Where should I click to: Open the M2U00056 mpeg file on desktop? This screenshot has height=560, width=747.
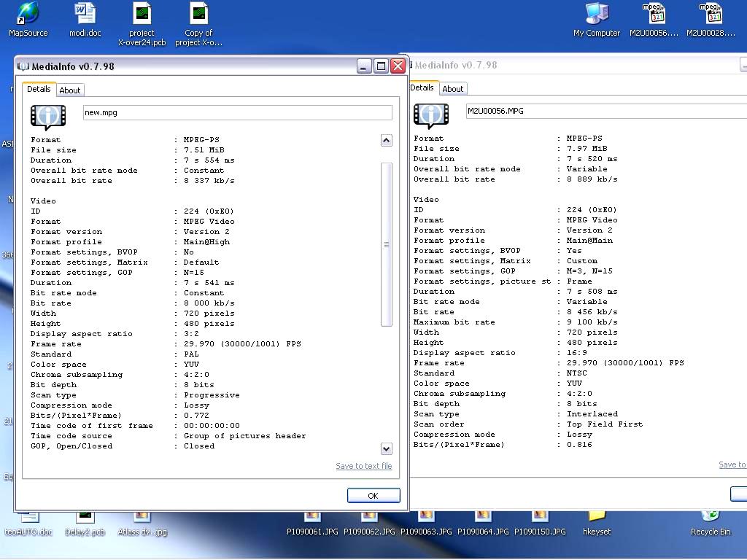pyautogui.click(x=654, y=15)
